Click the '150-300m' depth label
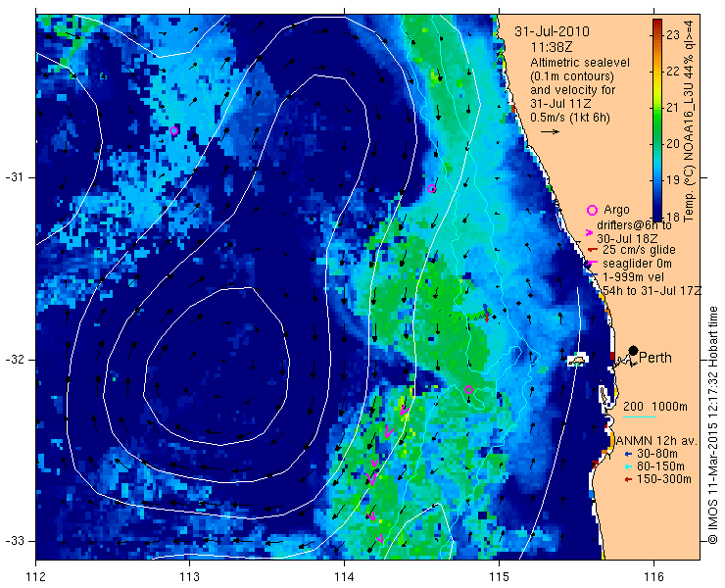 pos(664,479)
